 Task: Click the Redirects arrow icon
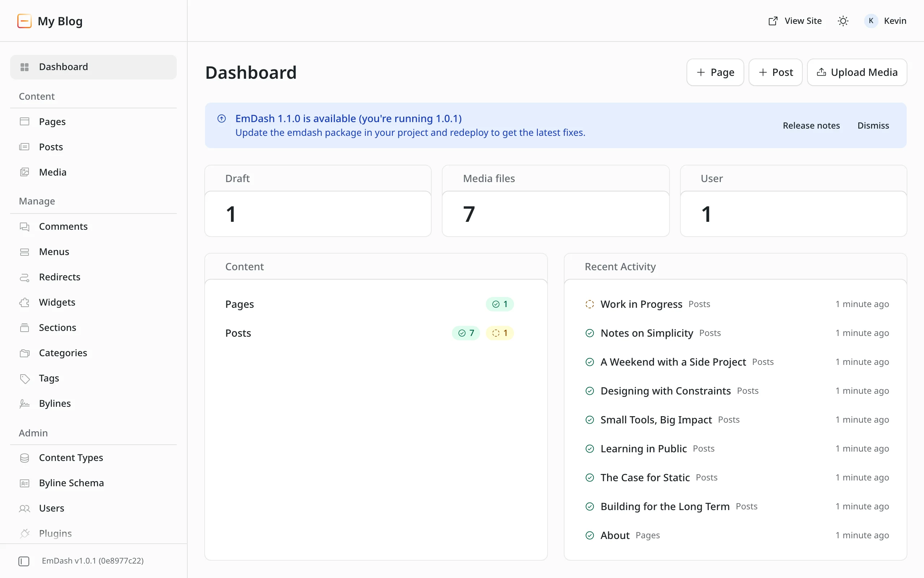(x=25, y=277)
